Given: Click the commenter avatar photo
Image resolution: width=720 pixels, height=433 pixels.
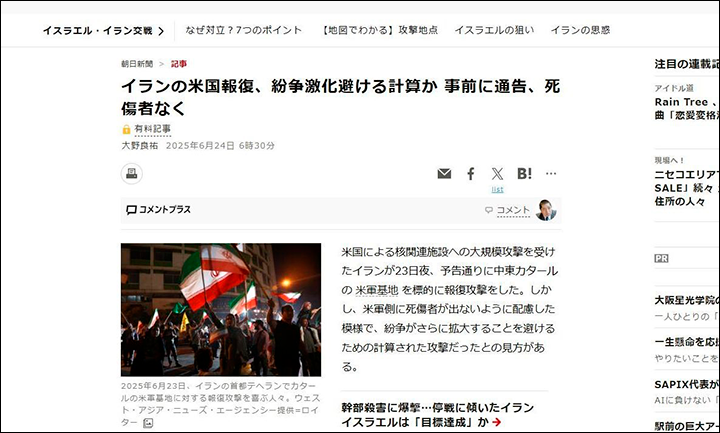Looking at the screenshot, I should pyautogui.click(x=546, y=210).
